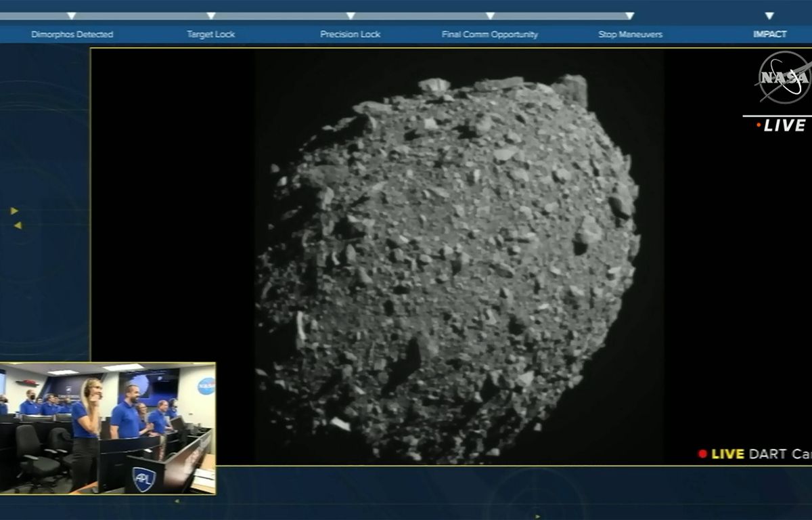
Task: Click the "Target Lock" label
Action: (x=210, y=35)
